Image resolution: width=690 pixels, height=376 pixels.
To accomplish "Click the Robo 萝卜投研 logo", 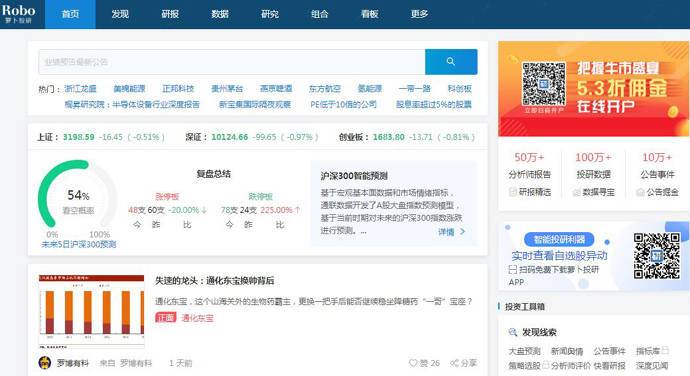I will 18,14.
